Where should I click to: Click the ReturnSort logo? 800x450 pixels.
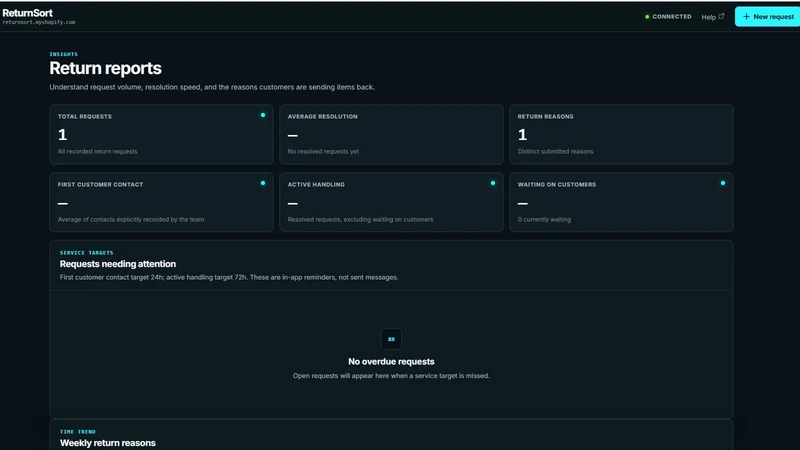(28, 13)
